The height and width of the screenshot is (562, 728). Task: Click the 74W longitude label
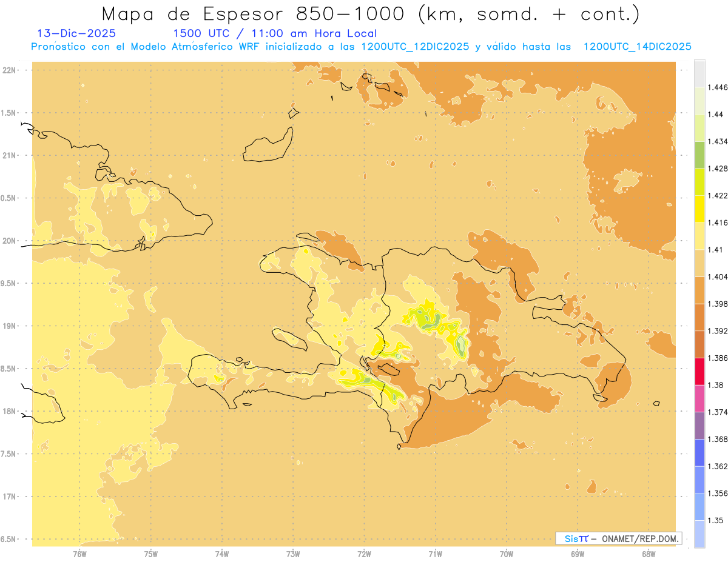pyautogui.click(x=222, y=553)
